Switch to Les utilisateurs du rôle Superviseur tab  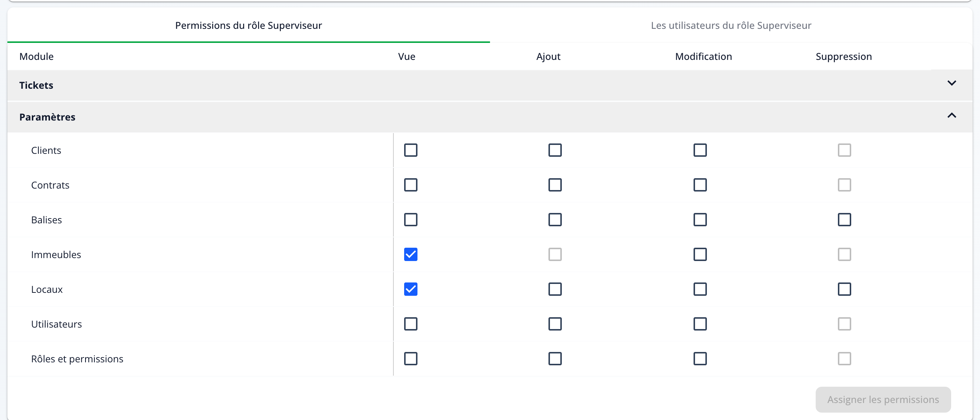pos(731,25)
